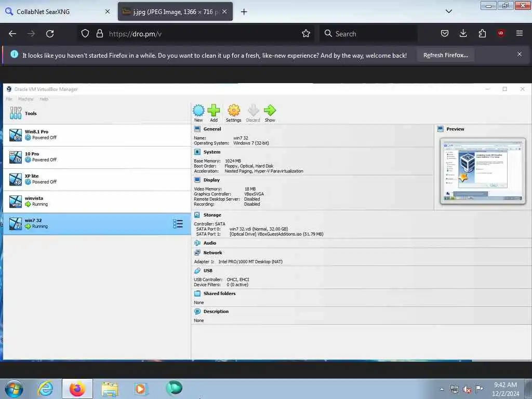Select the winvista machine name
The height and width of the screenshot is (399, 532).
click(x=34, y=198)
